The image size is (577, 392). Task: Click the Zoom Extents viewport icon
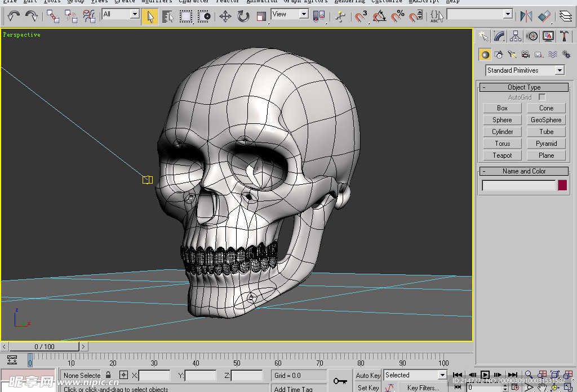click(x=555, y=375)
